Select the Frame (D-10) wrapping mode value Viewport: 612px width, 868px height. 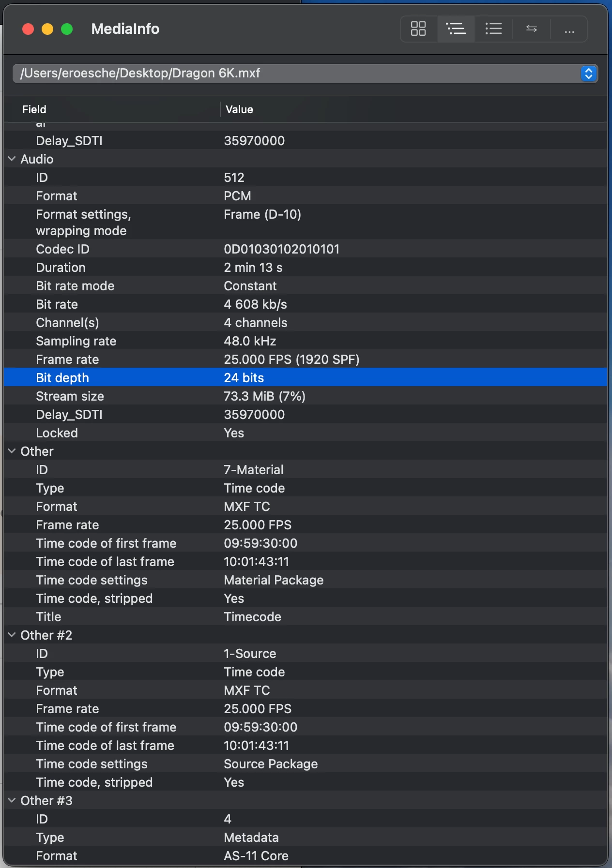[x=262, y=214]
